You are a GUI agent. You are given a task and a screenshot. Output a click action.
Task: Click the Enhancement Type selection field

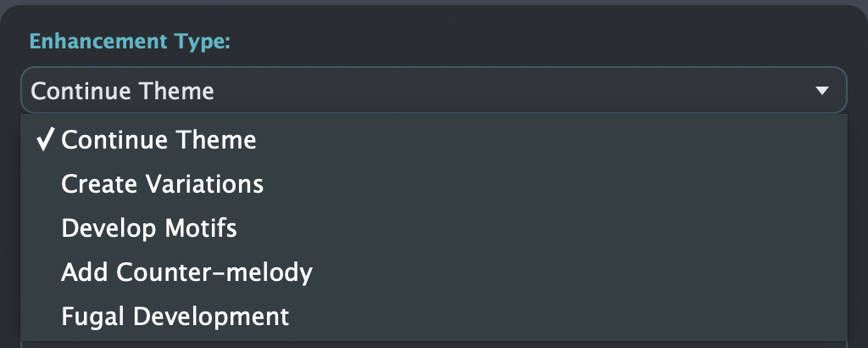(x=433, y=90)
